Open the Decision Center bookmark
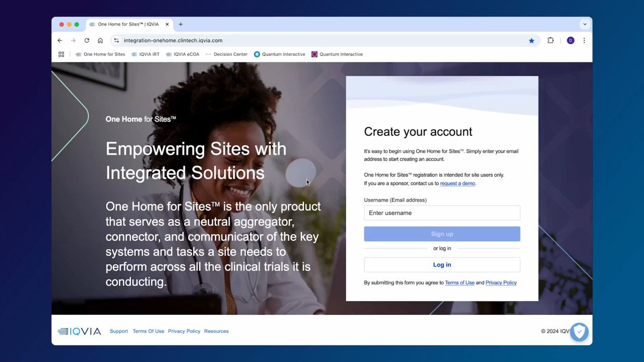Viewport: 644px width, 362px height. [x=226, y=54]
